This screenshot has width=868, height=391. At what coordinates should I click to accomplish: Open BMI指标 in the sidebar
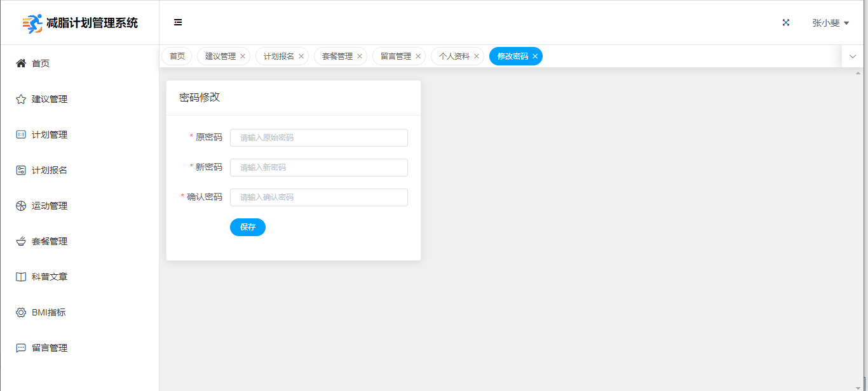coord(79,312)
